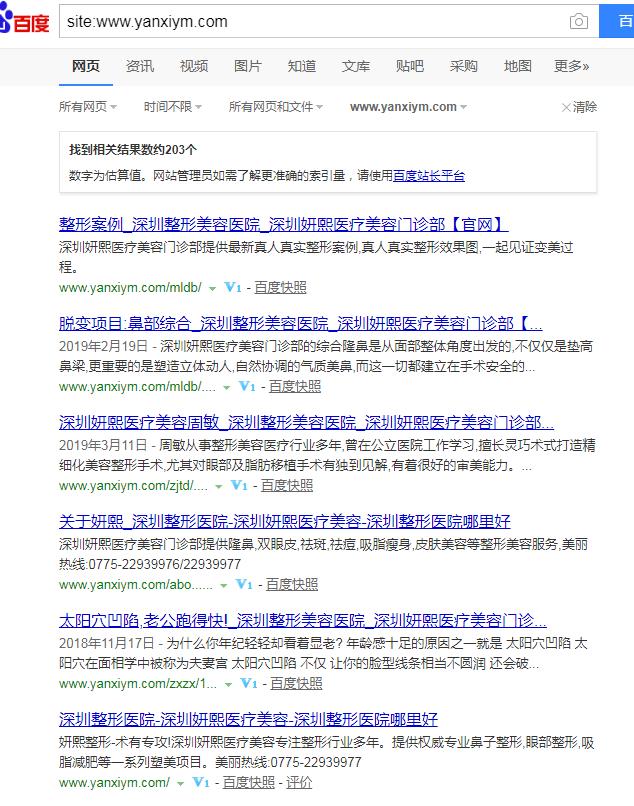Image resolution: width=634 pixels, height=806 pixels.
Task: Click the URL www.yanxiym.com/abo
Action: click(136, 584)
